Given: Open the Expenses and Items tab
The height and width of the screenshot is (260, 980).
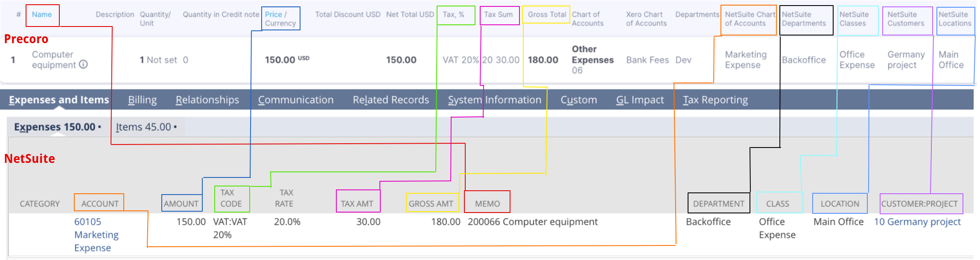Looking at the screenshot, I should [x=59, y=100].
